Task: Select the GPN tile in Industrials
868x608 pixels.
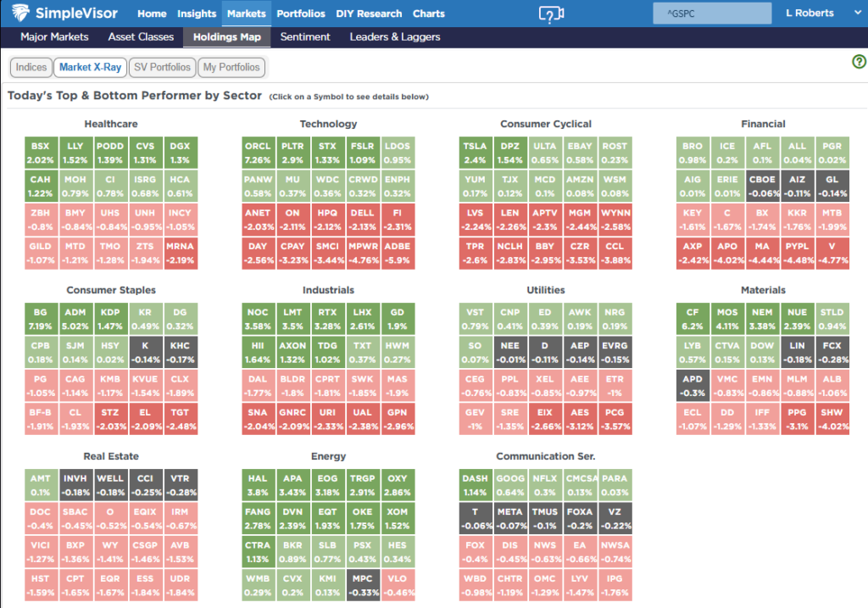Action: click(398, 419)
